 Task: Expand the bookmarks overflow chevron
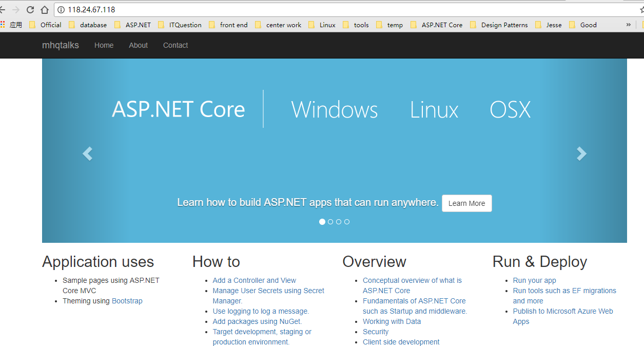[x=629, y=25]
